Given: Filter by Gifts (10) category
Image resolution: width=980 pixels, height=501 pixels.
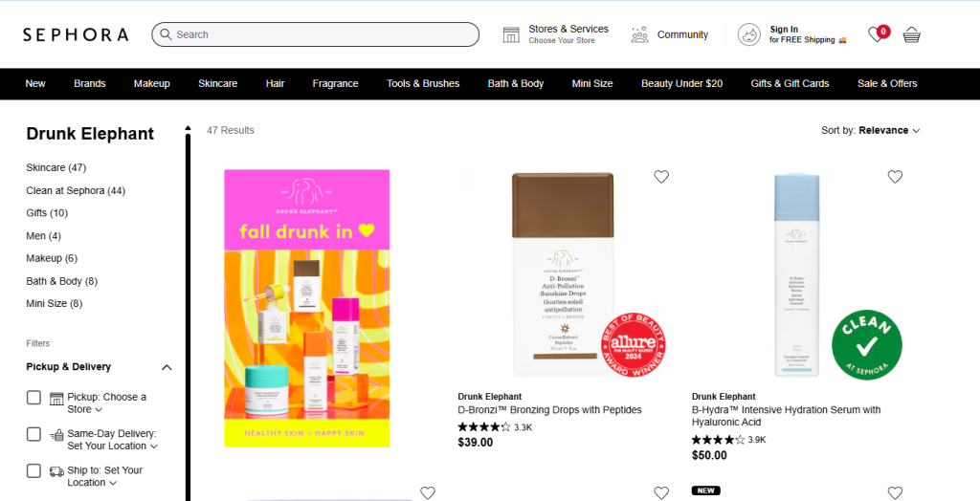Looking at the screenshot, I should (47, 213).
